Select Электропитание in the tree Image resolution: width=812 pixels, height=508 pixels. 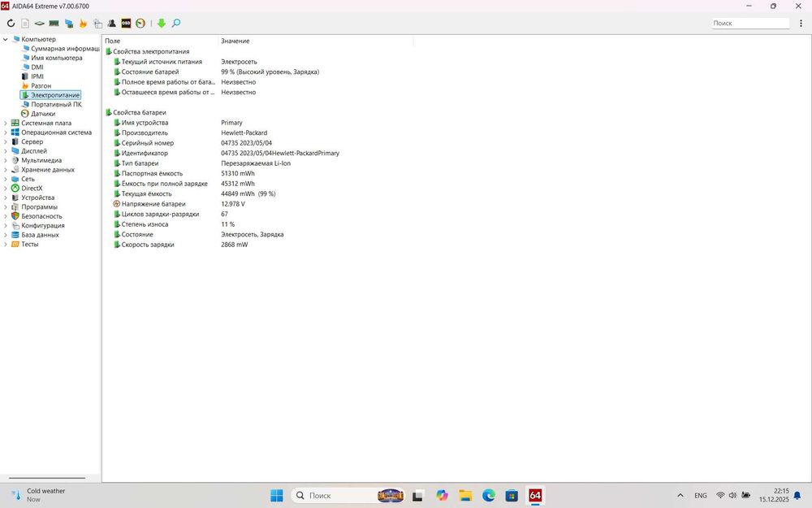55,95
